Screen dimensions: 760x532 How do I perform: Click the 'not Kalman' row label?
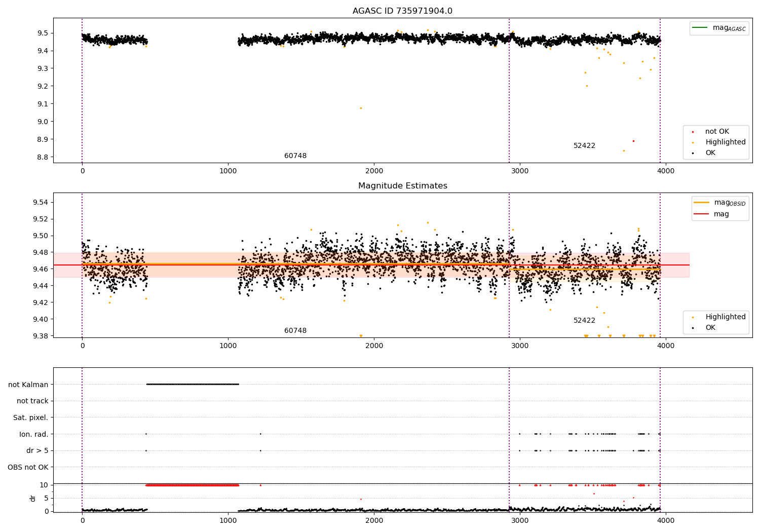[28, 385]
